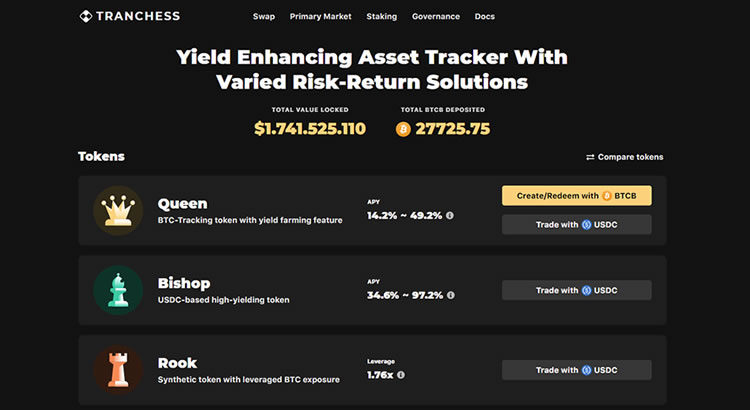Select the Bishop token title
The image size is (750, 410).
pos(184,283)
